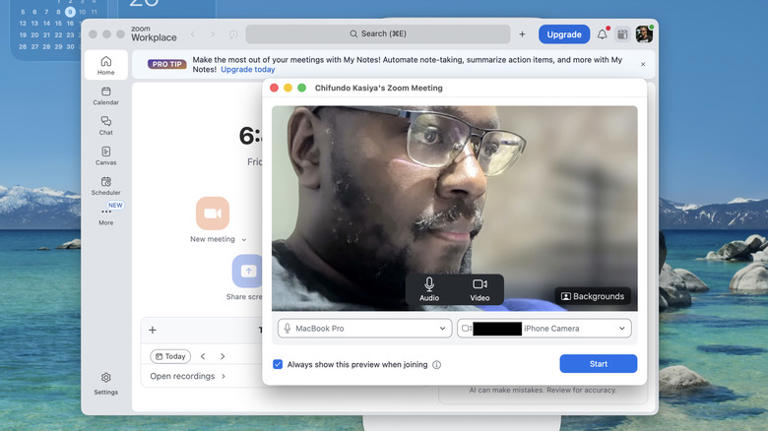Screen dimensions: 768x431
Task: Open Scheduler in the Zoom sidebar
Action: coord(106,186)
